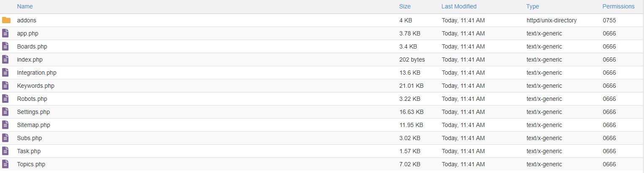
Task: Sort by Last Modified column header
Action: 459,6
